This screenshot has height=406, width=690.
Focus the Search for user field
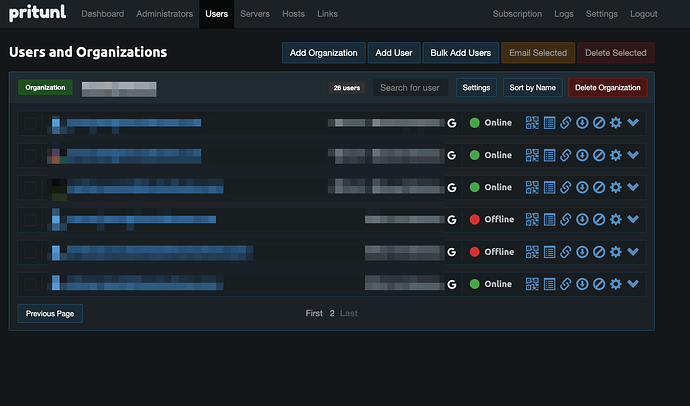click(x=410, y=87)
